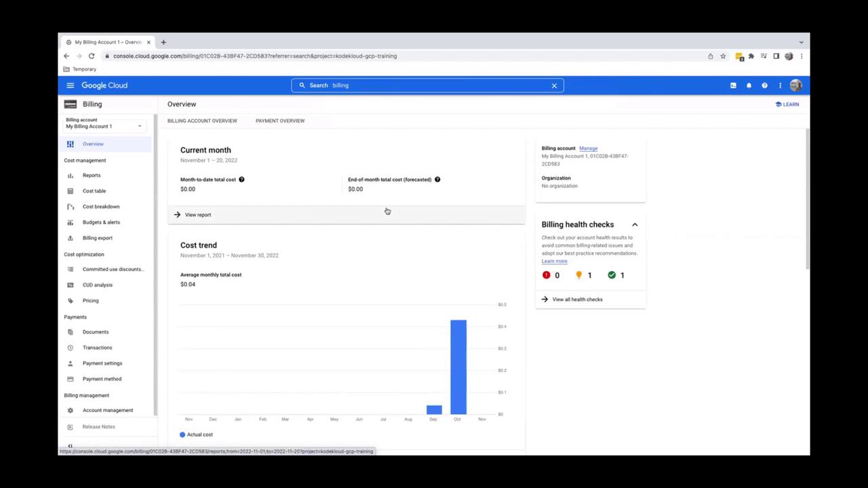Viewport: 868px width, 488px height.
Task: Open a new browser tab
Action: [x=163, y=42]
